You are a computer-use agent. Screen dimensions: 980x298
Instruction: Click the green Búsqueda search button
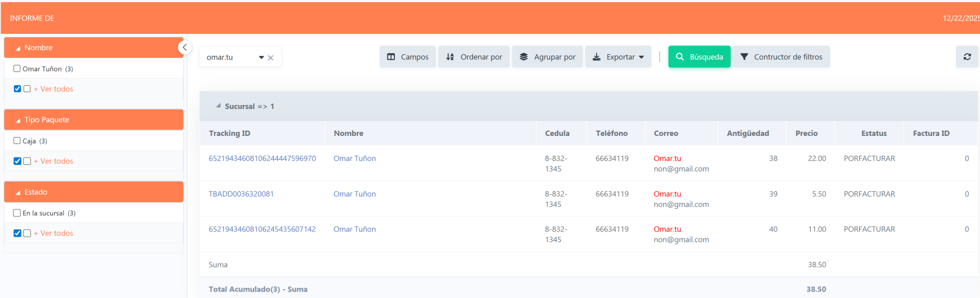pyautogui.click(x=699, y=57)
